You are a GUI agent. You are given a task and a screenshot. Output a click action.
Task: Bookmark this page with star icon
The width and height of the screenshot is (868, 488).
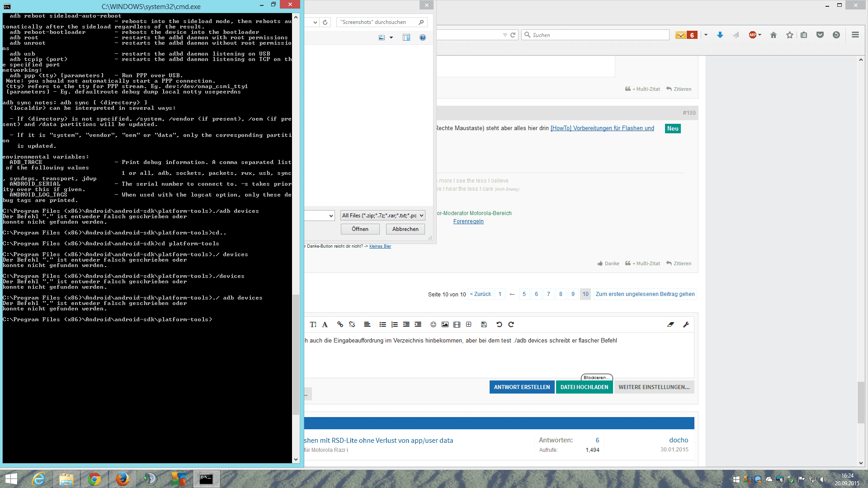(789, 35)
